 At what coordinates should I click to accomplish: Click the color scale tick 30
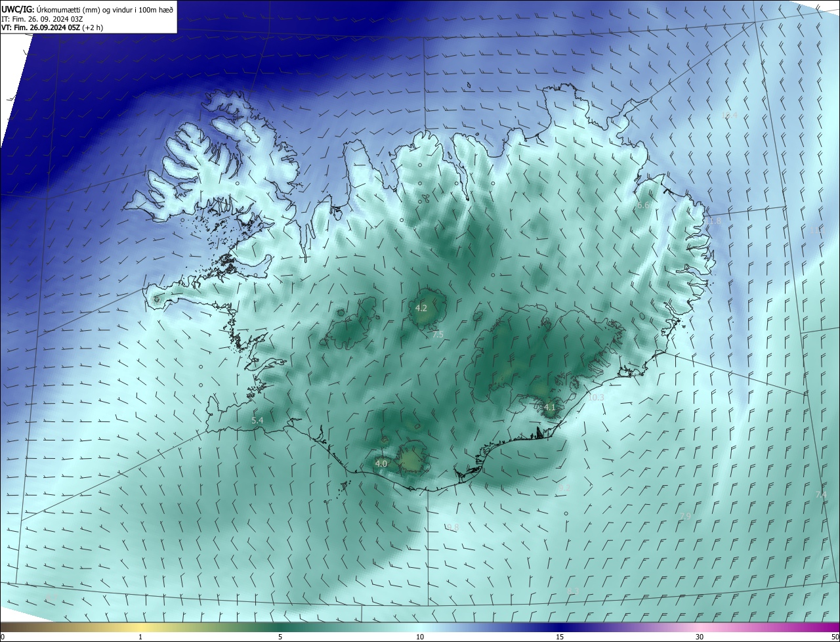(700, 637)
